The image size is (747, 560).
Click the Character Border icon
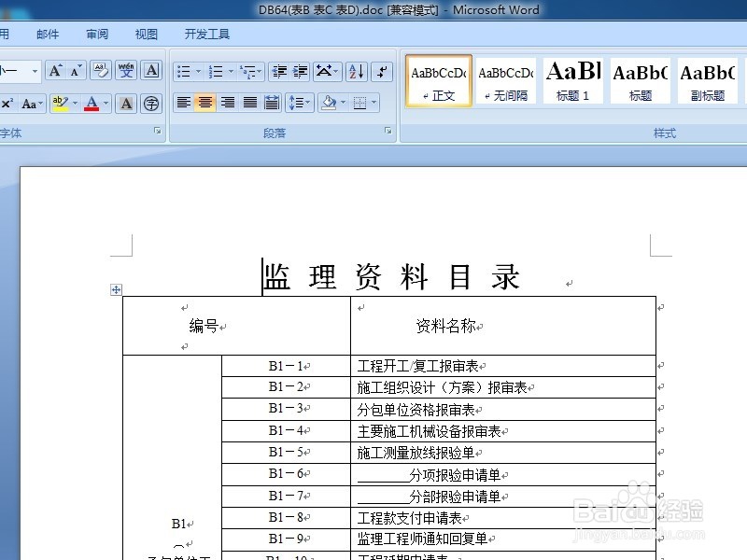[x=151, y=70]
